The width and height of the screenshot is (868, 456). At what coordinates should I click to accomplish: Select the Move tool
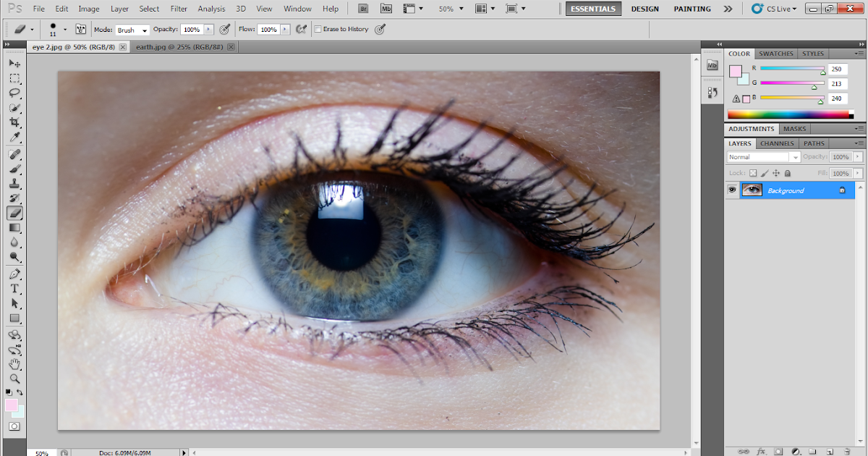pyautogui.click(x=14, y=63)
